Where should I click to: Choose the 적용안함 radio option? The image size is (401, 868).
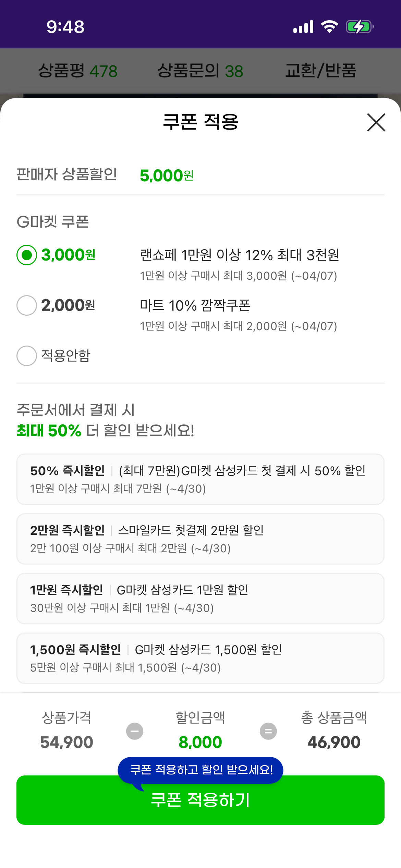[27, 356]
